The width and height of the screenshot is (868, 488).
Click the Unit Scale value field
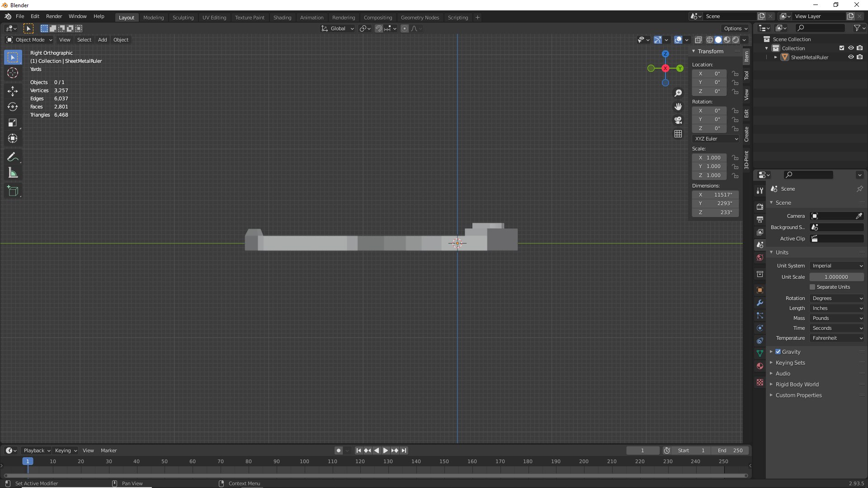coord(836,277)
